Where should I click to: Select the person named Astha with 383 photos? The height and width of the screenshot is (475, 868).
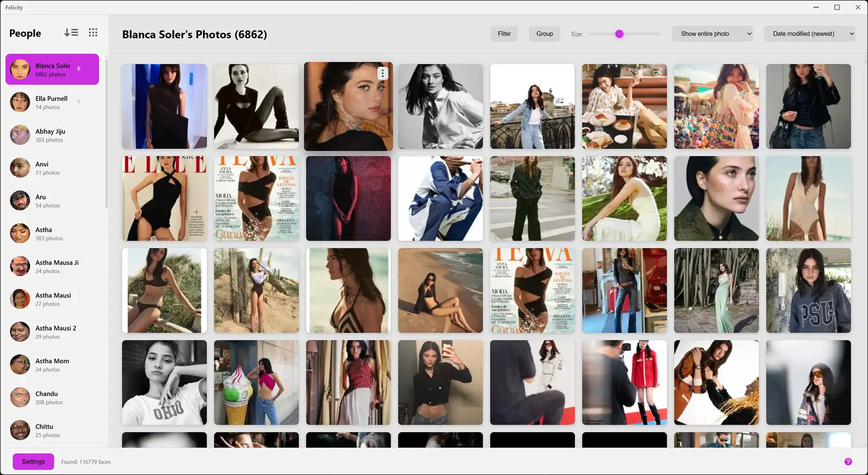tap(52, 234)
